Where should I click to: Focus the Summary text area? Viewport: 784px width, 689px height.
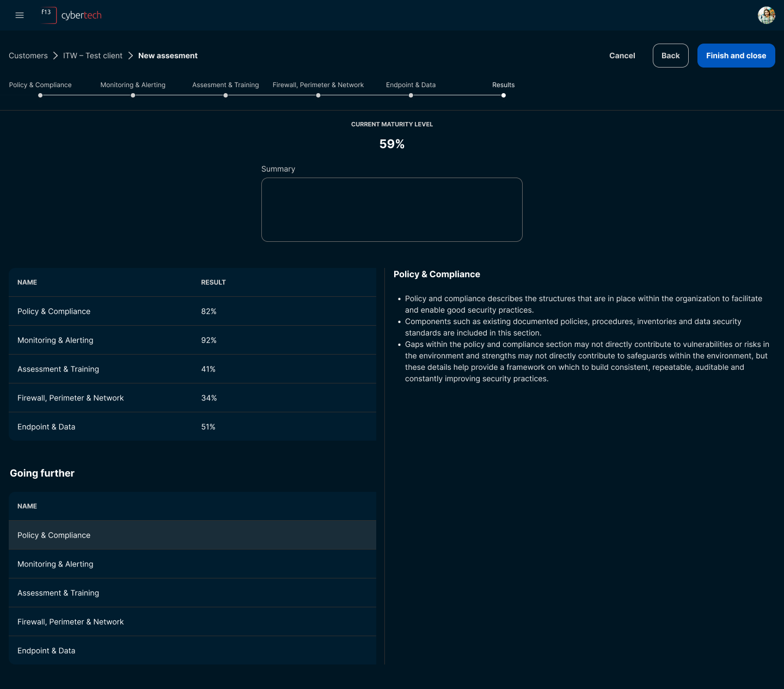pos(391,210)
